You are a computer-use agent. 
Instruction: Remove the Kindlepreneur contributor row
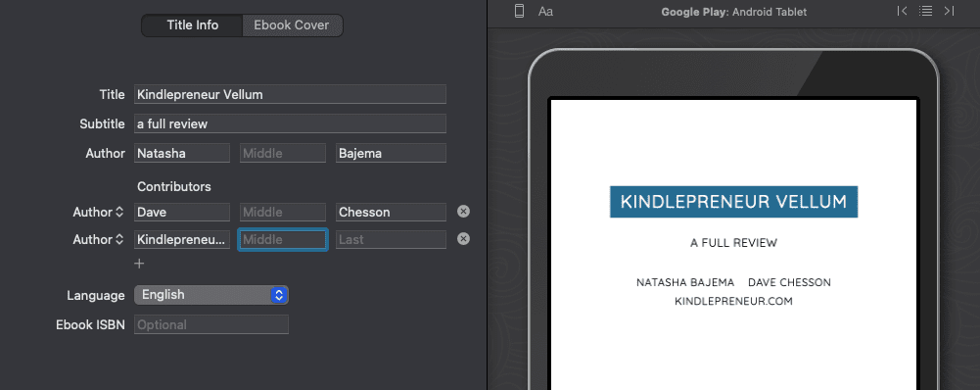tap(463, 238)
